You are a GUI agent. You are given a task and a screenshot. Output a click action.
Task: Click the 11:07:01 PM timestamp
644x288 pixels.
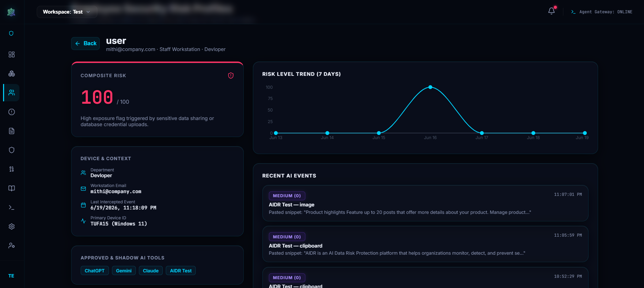568,194
